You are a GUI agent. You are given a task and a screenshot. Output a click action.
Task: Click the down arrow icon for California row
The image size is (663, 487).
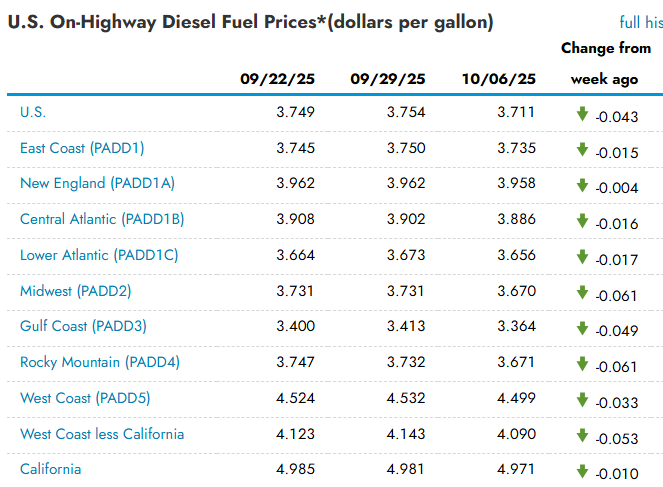tap(583, 471)
